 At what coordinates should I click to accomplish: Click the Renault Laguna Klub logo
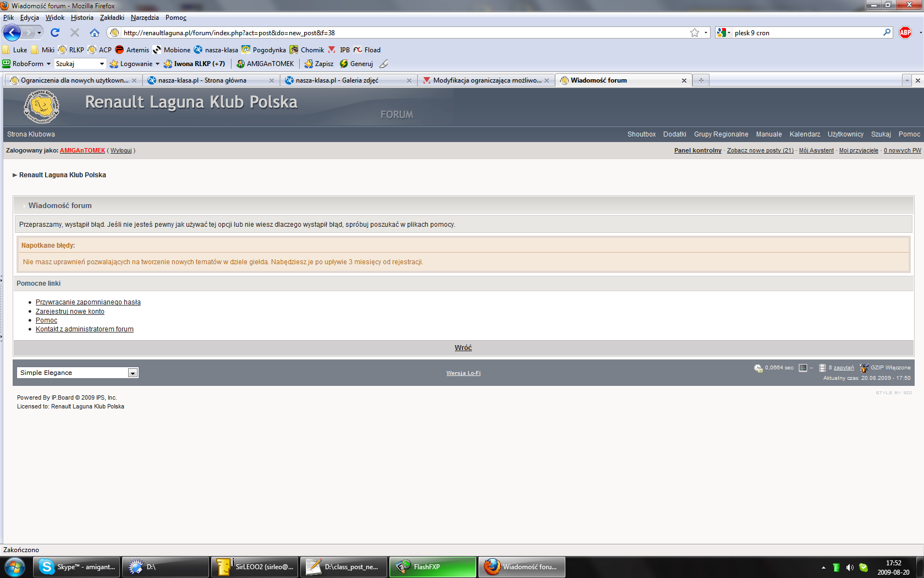click(42, 107)
